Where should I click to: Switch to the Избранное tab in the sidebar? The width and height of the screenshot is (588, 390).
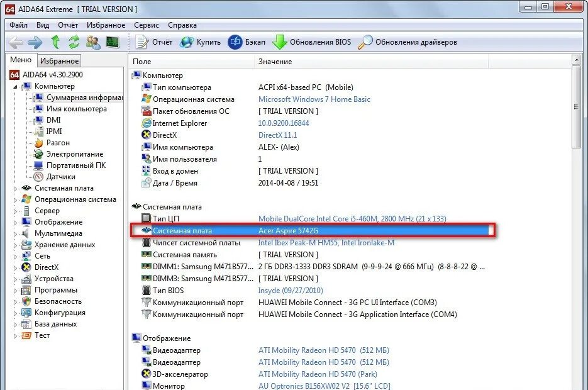59,61
